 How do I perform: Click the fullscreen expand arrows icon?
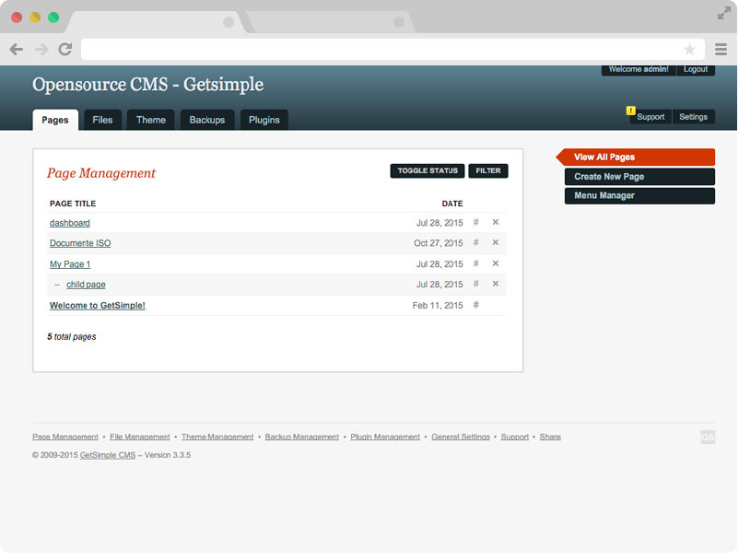(x=724, y=13)
